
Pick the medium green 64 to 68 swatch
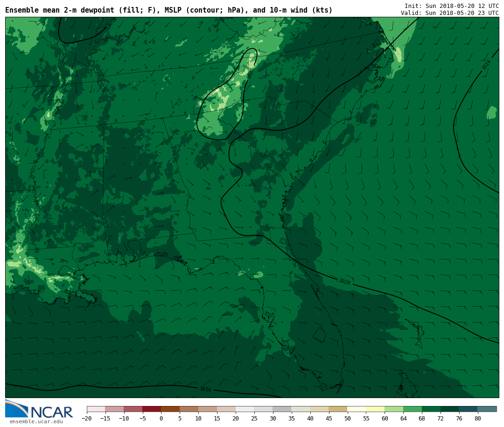point(413,409)
